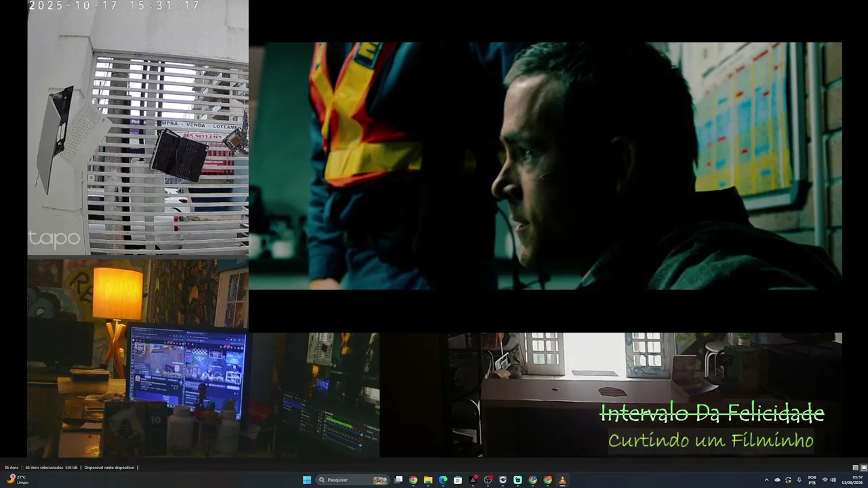
Task: Click the Pesquisar search box
Action: [353, 480]
